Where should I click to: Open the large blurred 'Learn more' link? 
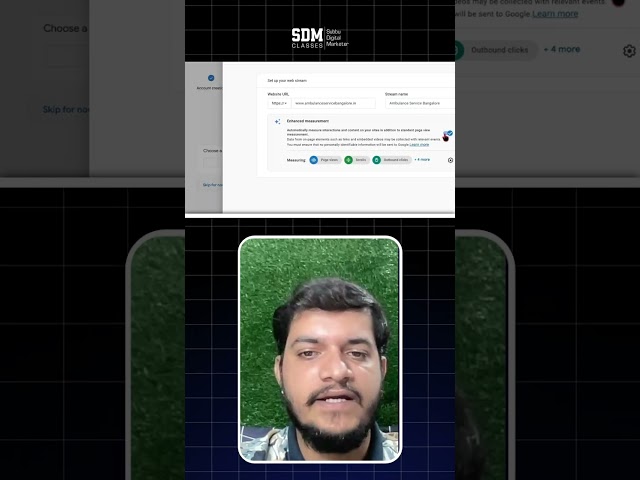pos(555,14)
